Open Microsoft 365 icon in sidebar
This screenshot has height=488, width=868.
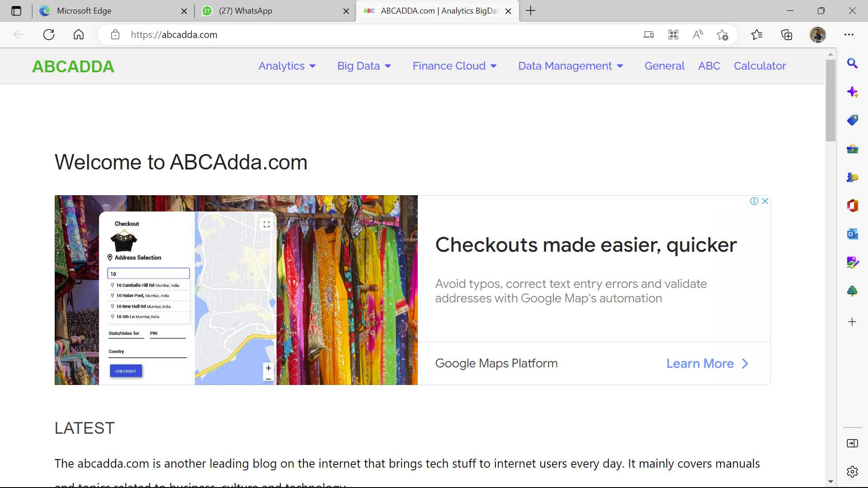[852, 206]
